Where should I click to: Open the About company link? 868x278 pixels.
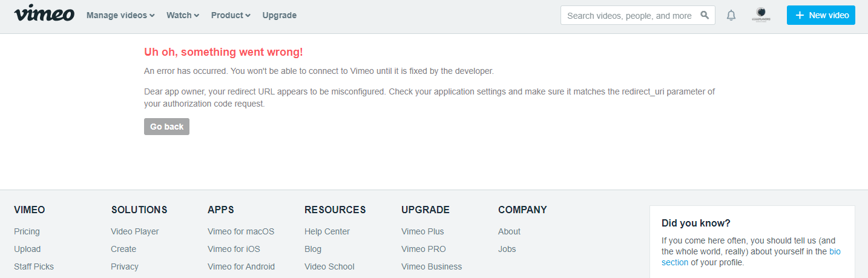[509, 231]
